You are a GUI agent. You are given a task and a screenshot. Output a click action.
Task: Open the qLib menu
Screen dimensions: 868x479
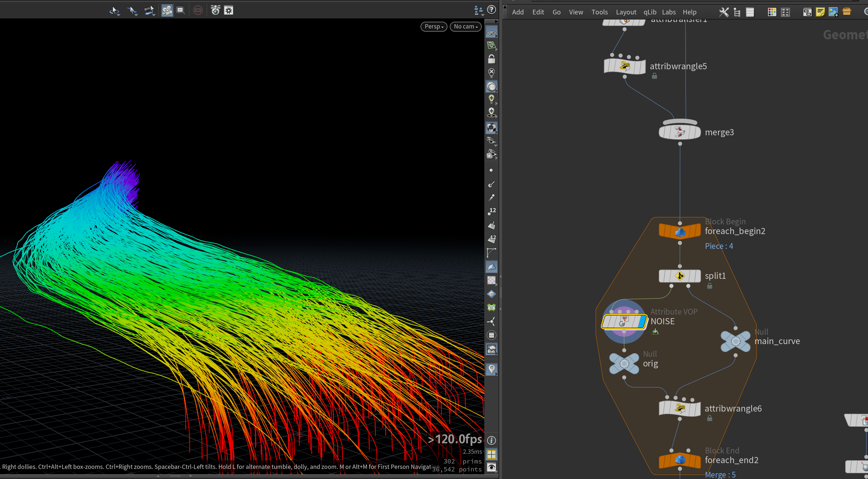[650, 12]
